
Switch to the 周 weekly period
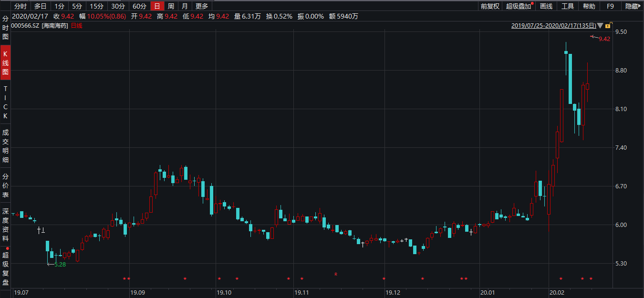pos(171,6)
